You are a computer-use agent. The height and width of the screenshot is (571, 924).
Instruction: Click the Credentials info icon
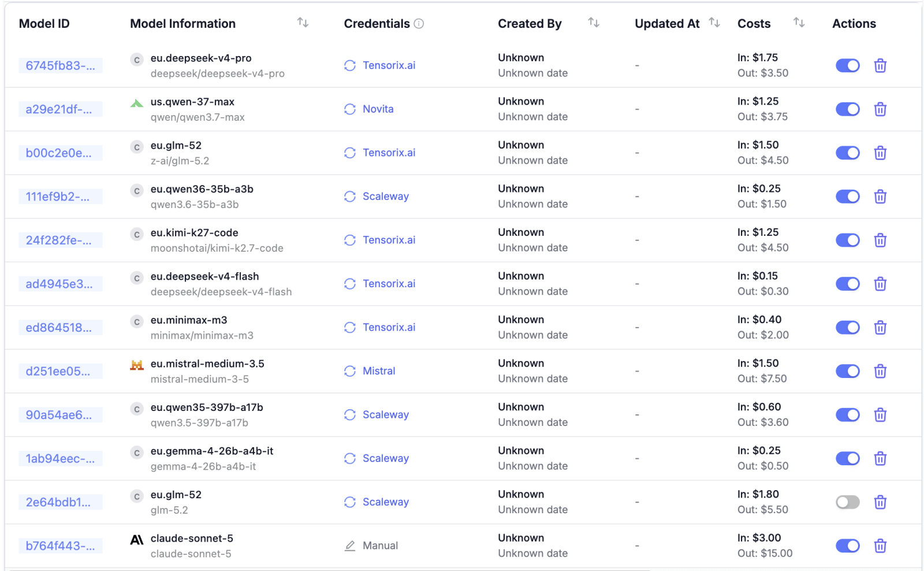[x=419, y=24]
